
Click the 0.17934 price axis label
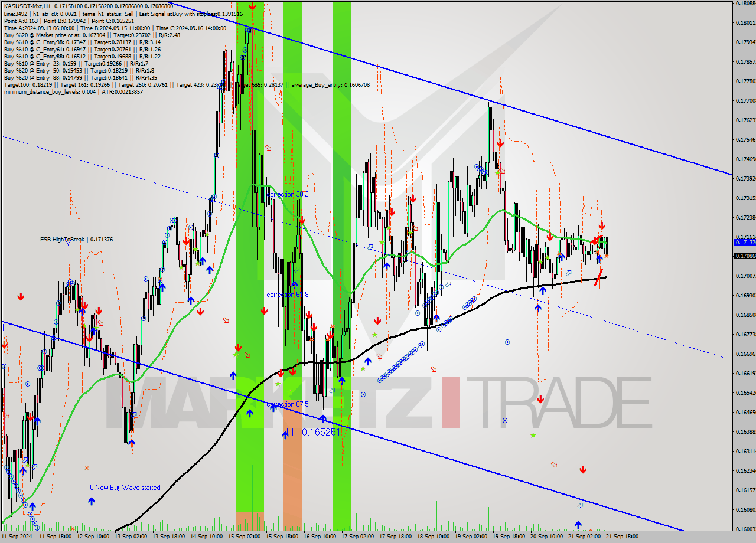pos(745,42)
